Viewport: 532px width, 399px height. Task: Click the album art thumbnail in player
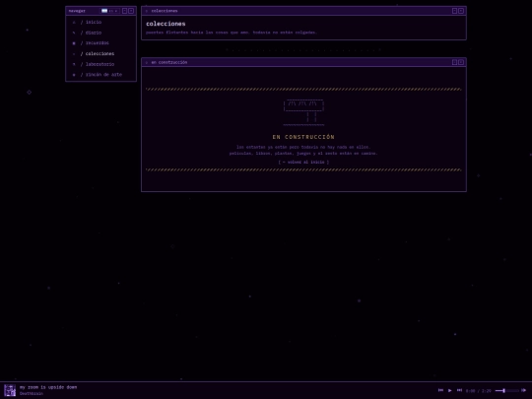point(10,390)
